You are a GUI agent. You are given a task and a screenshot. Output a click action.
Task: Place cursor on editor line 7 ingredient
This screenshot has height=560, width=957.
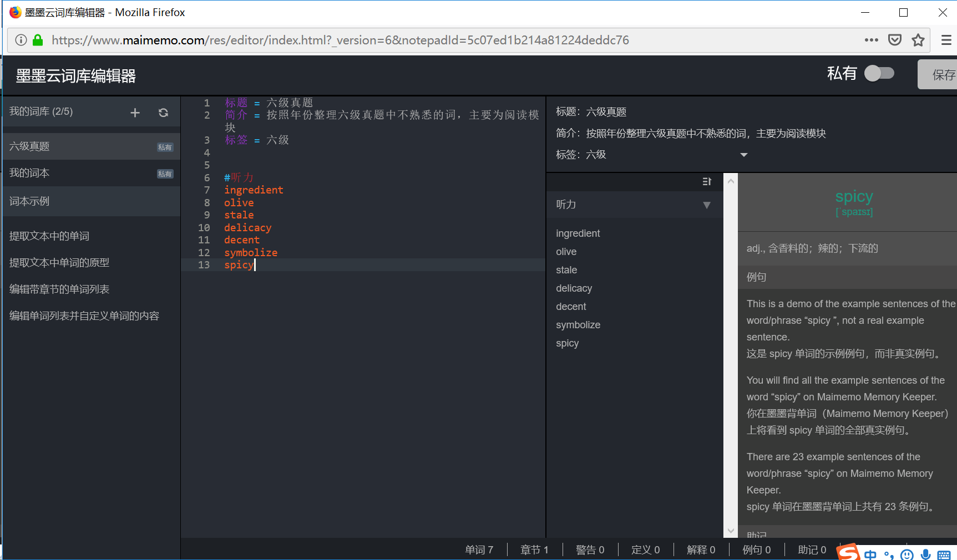[x=254, y=190]
